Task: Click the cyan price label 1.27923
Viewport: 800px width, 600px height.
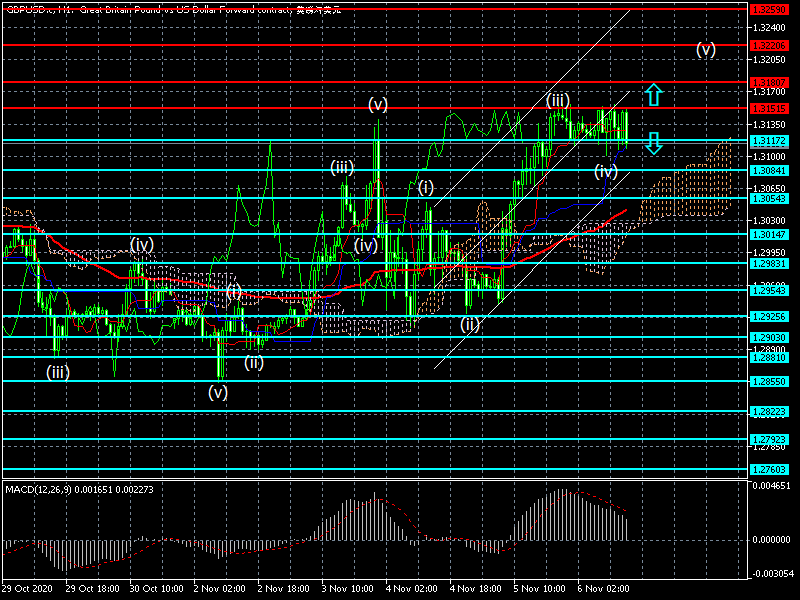Action: pyautogui.click(x=769, y=439)
